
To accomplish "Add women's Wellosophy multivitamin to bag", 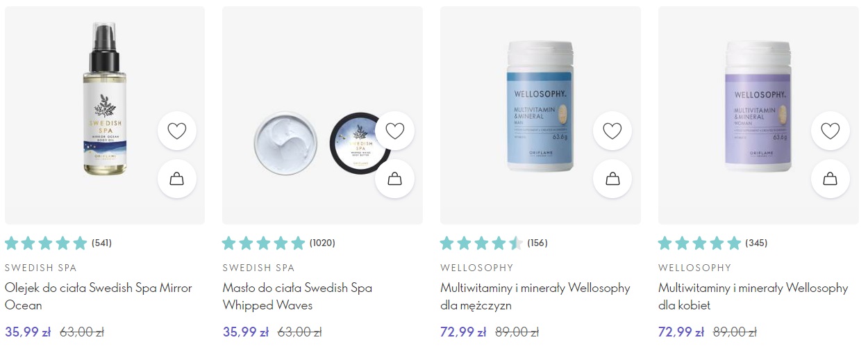I will (831, 179).
